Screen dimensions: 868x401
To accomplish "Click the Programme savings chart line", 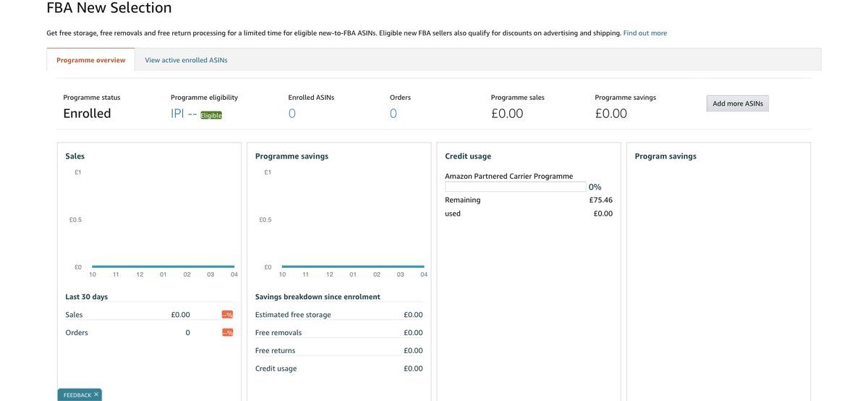I will 353,266.
